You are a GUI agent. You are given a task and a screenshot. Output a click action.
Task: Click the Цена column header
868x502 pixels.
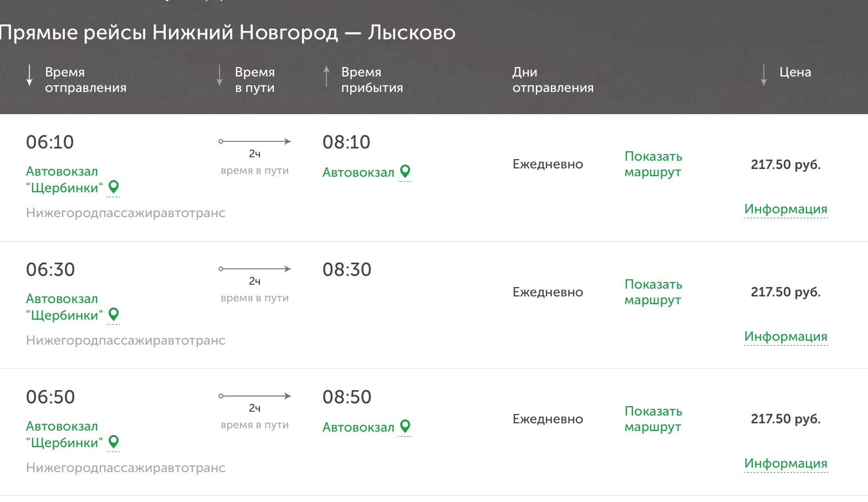795,72
